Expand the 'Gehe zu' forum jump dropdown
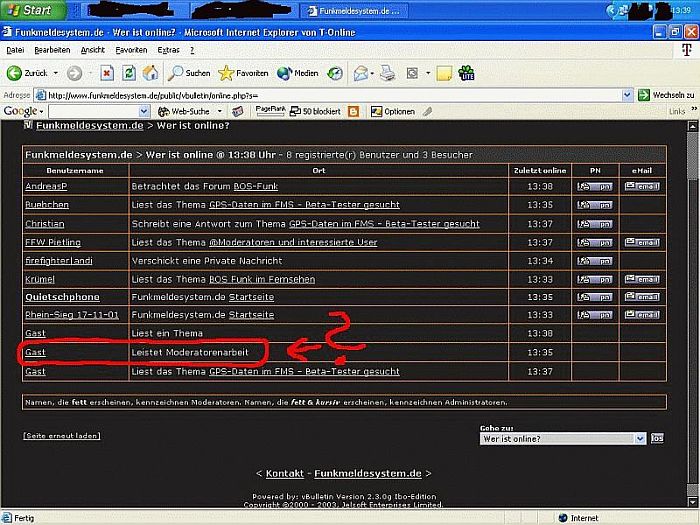The image size is (700, 525). (641, 438)
